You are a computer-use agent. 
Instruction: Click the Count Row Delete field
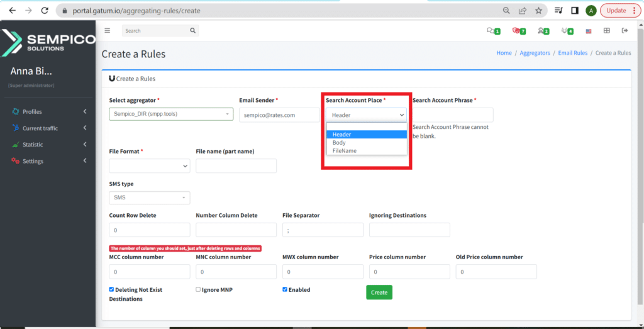(x=150, y=230)
